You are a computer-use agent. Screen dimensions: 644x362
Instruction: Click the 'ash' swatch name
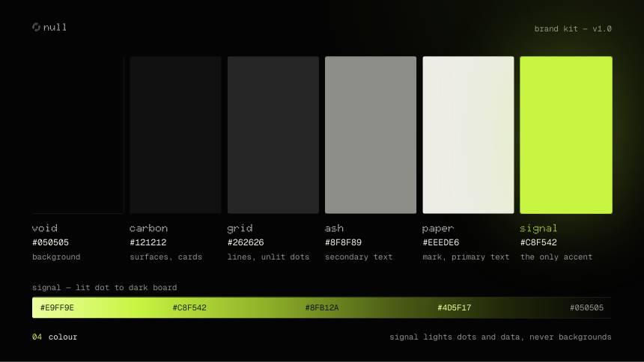click(334, 228)
